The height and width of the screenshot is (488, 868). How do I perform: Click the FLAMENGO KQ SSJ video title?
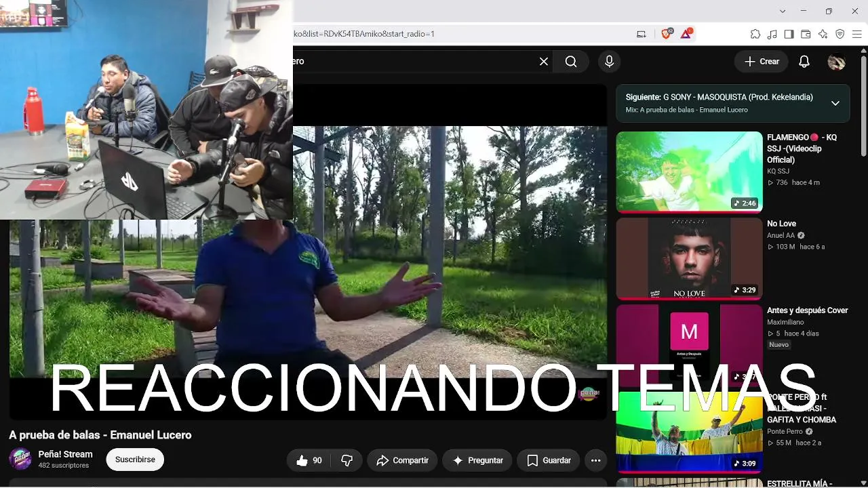[x=802, y=148]
